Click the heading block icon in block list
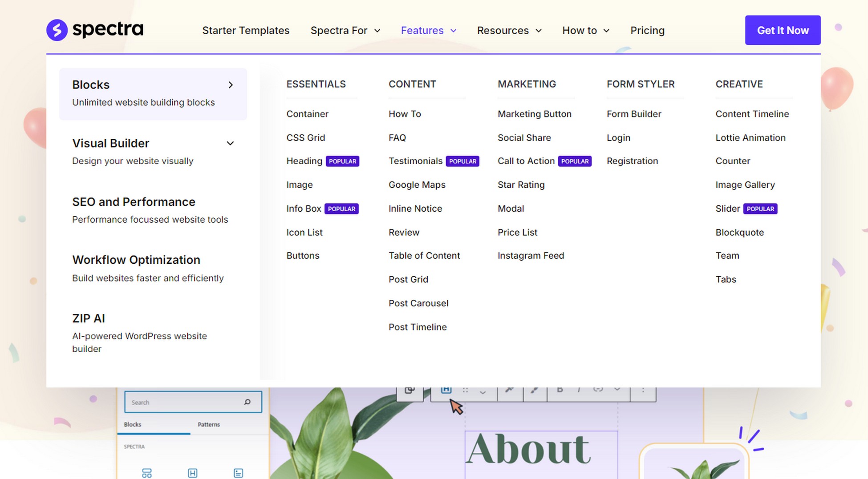The image size is (868, 479). [192, 473]
